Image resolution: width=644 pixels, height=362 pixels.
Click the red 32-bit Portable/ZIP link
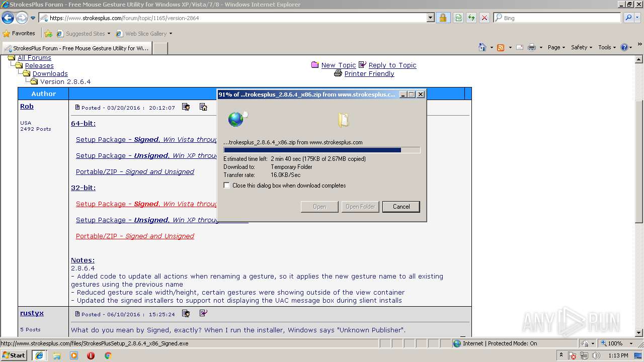coord(135,236)
